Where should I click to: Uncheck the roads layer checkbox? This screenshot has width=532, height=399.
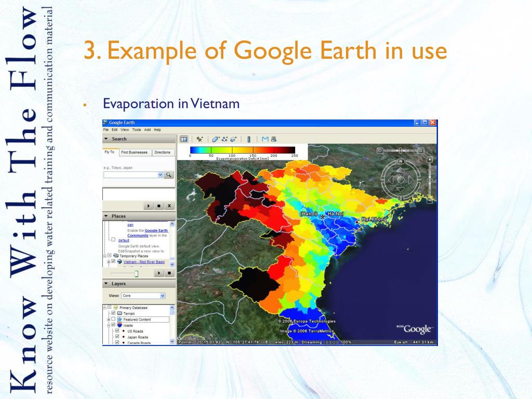coord(114,325)
